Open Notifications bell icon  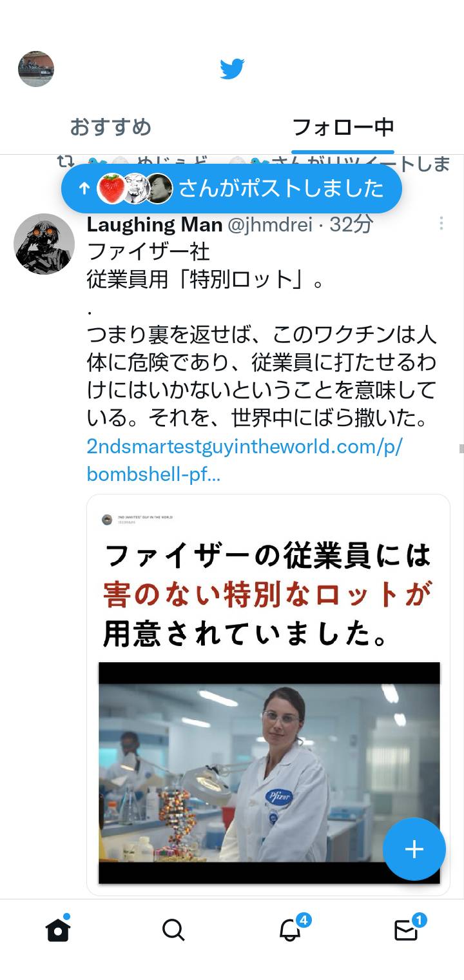click(x=291, y=928)
